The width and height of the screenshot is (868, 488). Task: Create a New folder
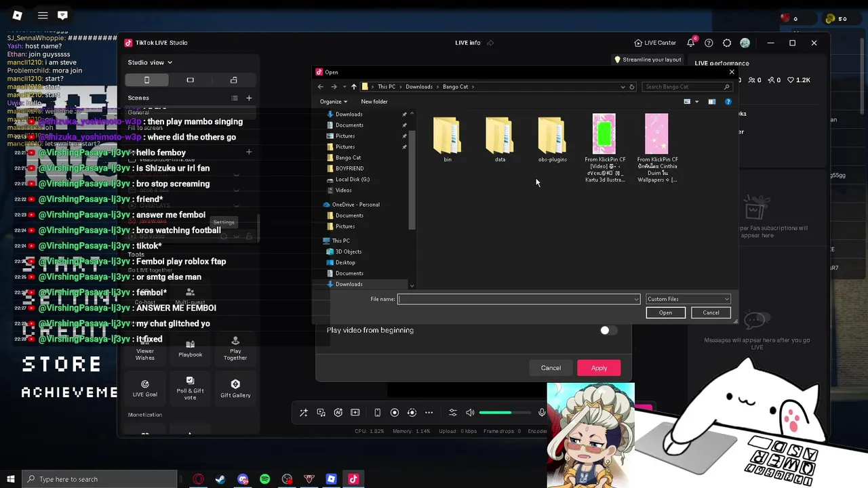click(x=374, y=102)
